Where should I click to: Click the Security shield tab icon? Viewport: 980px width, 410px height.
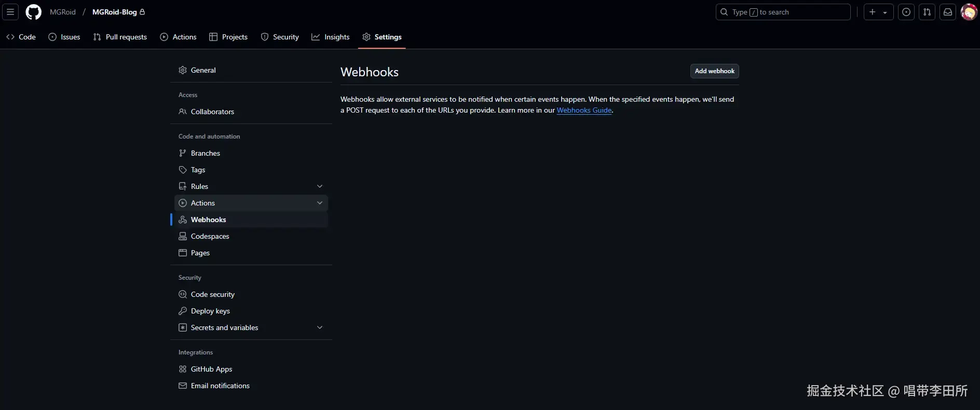265,37
